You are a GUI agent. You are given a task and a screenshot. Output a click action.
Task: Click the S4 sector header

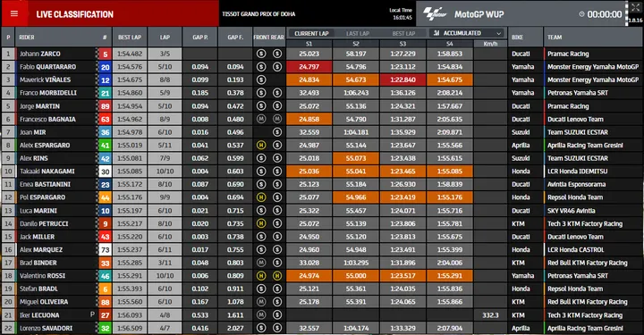click(450, 44)
